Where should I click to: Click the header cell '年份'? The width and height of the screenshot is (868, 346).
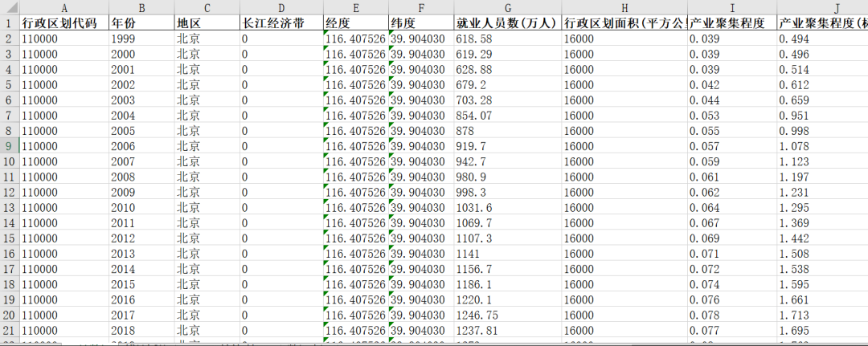pyautogui.click(x=141, y=23)
